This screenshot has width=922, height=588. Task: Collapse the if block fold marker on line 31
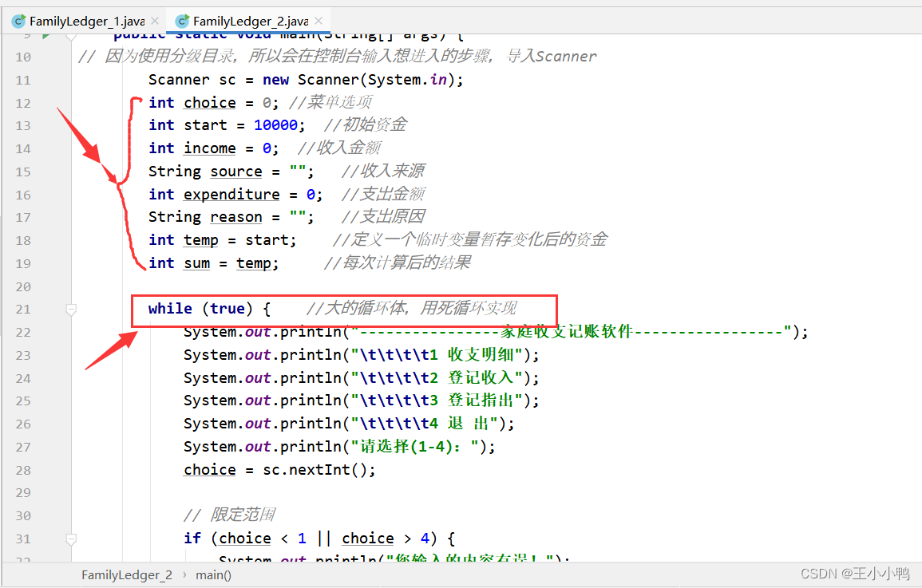coord(71,538)
